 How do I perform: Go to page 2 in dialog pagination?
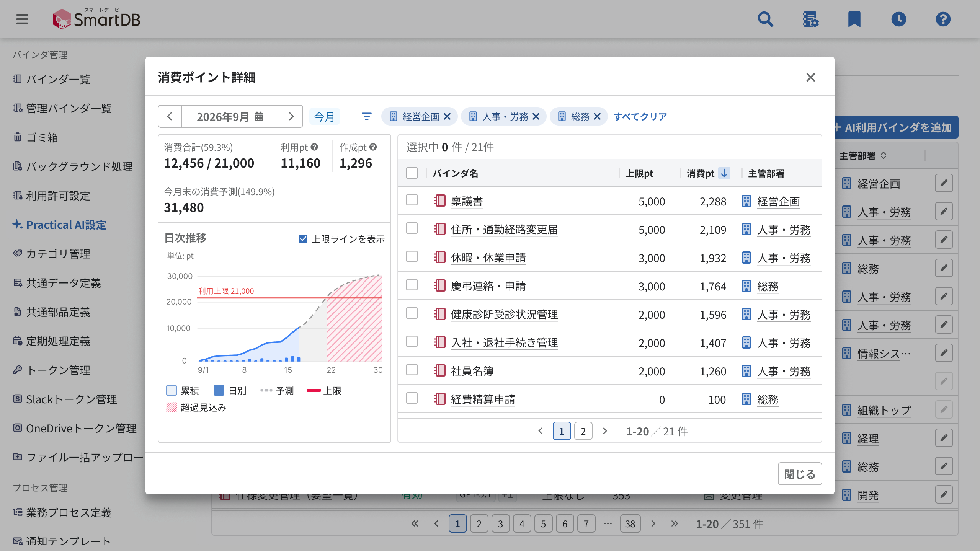pos(583,431)
